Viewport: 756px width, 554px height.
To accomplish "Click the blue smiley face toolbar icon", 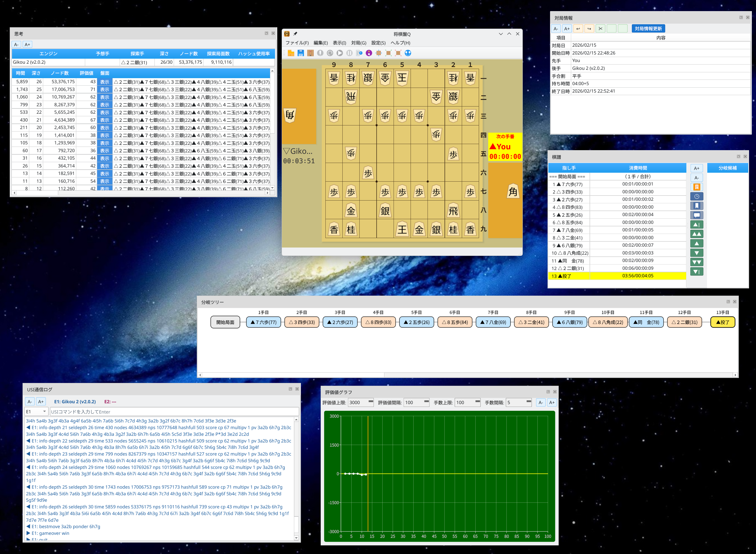I will 408,53.
